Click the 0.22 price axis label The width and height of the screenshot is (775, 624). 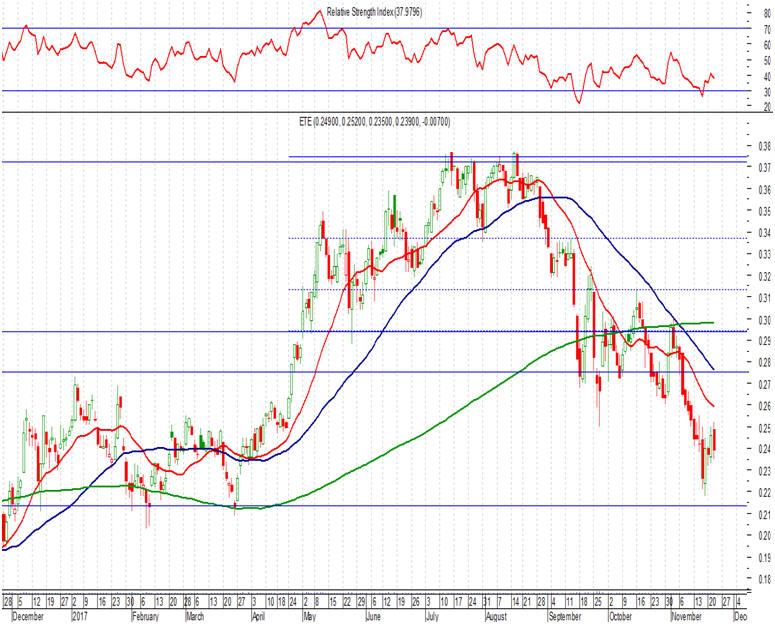point(765,492)
